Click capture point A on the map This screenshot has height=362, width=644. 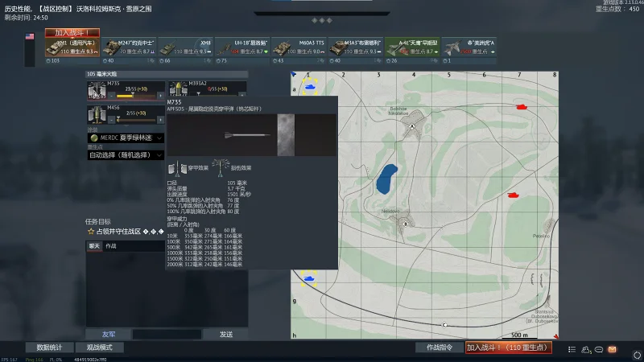click(x=412, y=126)
